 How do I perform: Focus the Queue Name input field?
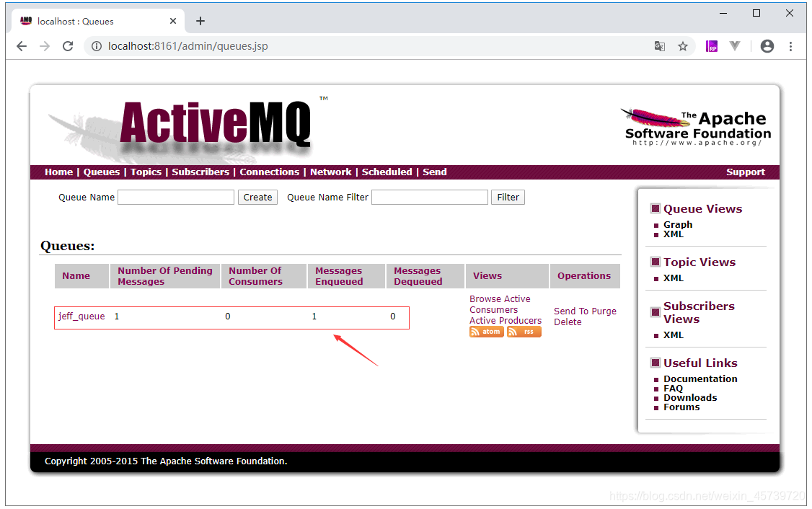tap(176, 198)
